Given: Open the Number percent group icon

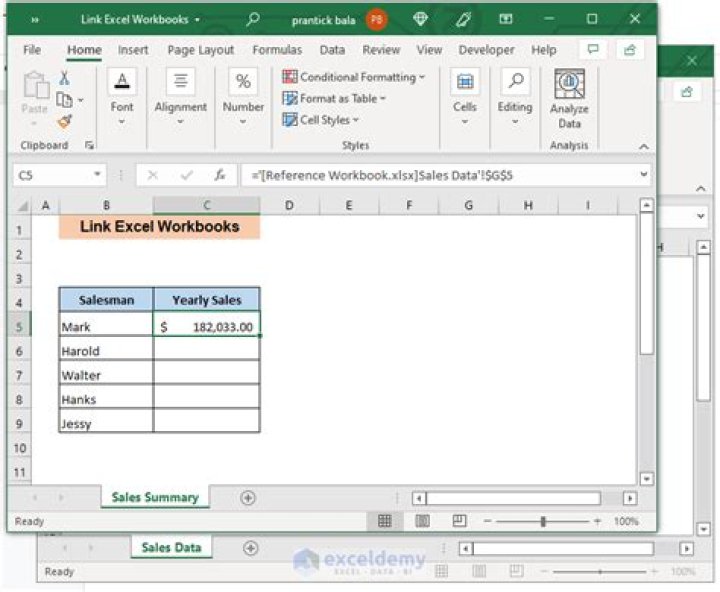Looking at the screenshot, I should click(x=243, y=82).
